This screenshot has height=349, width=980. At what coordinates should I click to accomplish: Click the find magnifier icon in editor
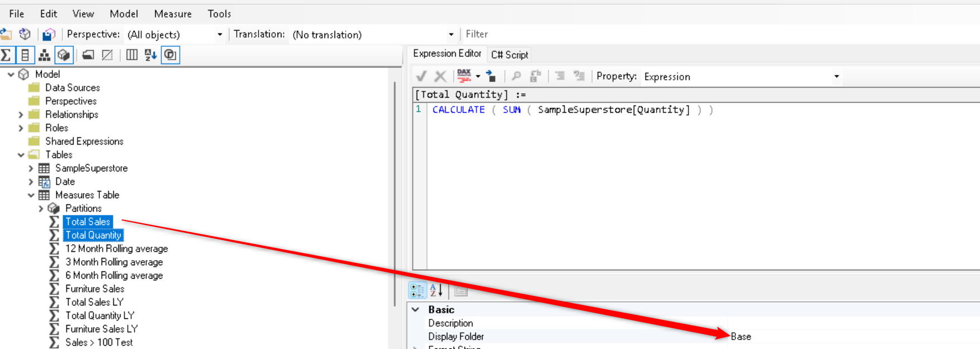click(x=516, y=76)
